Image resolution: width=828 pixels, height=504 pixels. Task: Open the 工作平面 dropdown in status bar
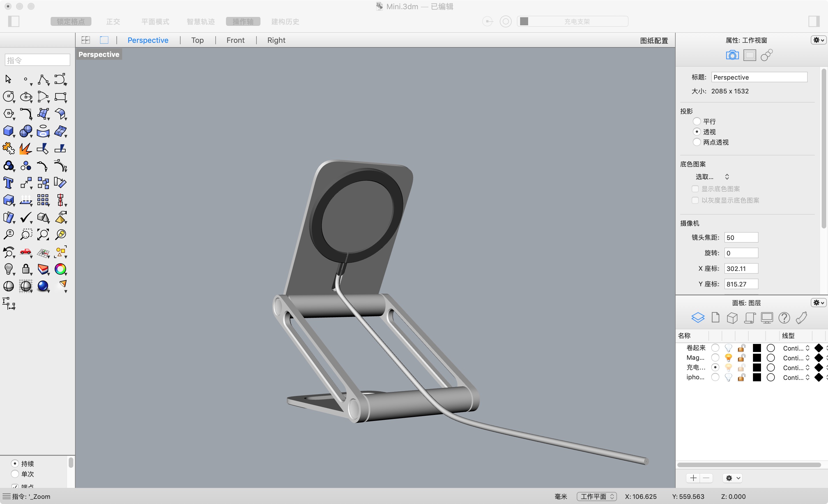click(597, 496)
